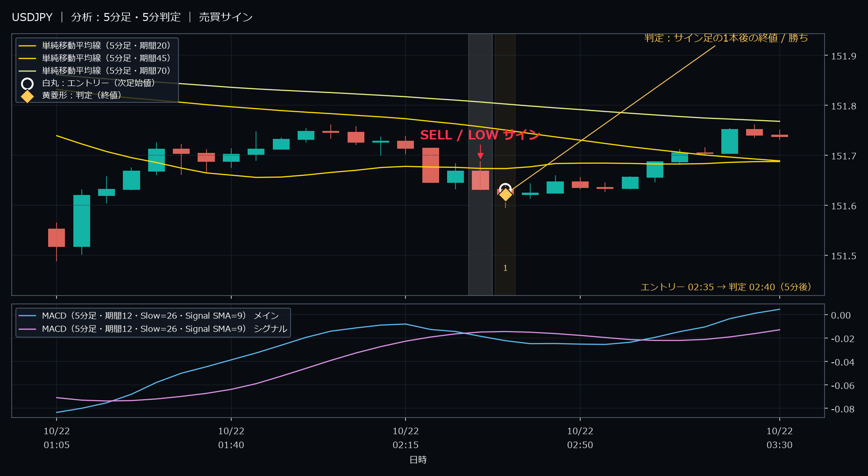Click the white entry circle on the chart
The width and height of the screenshot is (868, 476).
pyautogui.click(x=505, y=189)
